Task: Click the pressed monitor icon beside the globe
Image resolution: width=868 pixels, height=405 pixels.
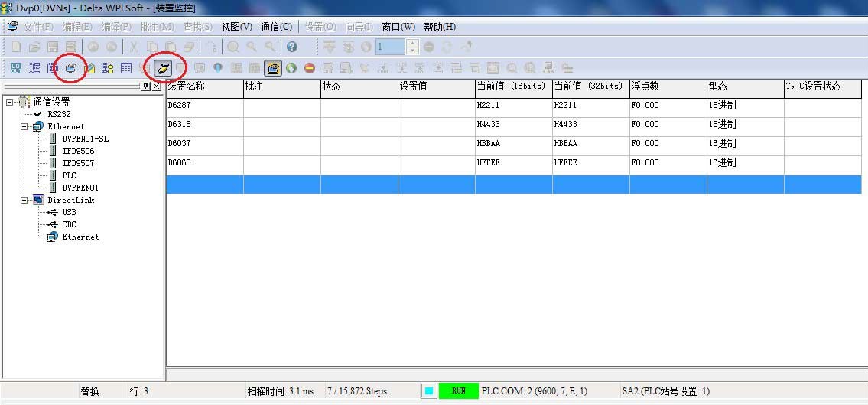Action: click(x=273, y=68)
